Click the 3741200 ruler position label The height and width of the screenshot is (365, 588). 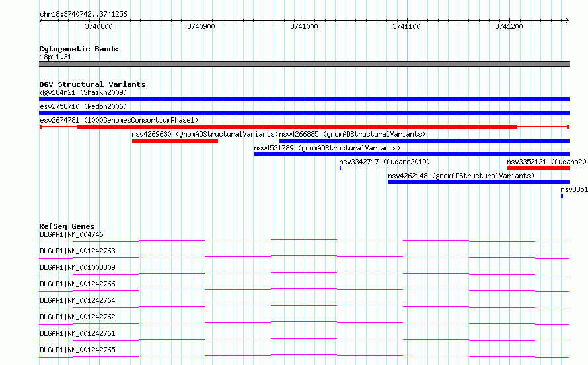tap(509, 26)
